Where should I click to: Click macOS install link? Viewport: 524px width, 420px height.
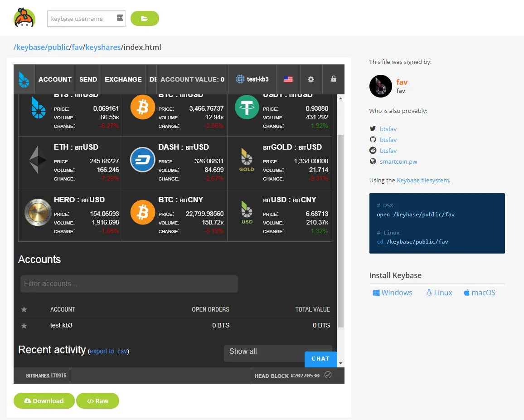pyautogui.click(x=480, y=293)
